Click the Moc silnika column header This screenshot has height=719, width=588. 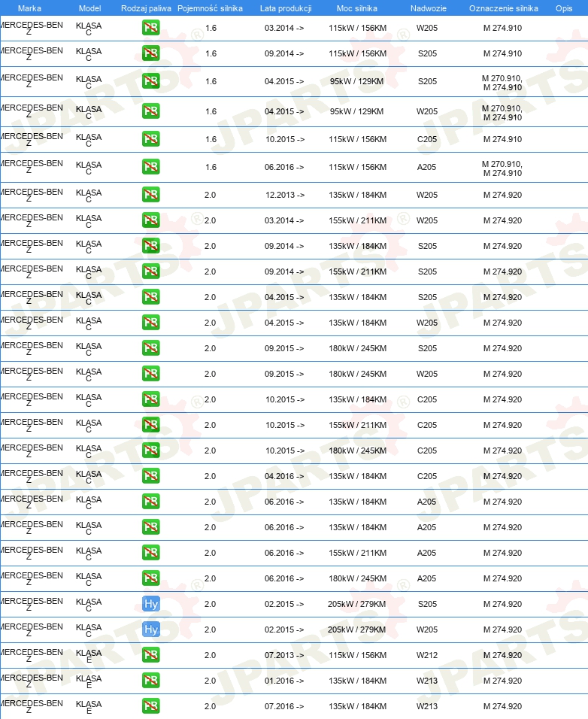(357, 8)
